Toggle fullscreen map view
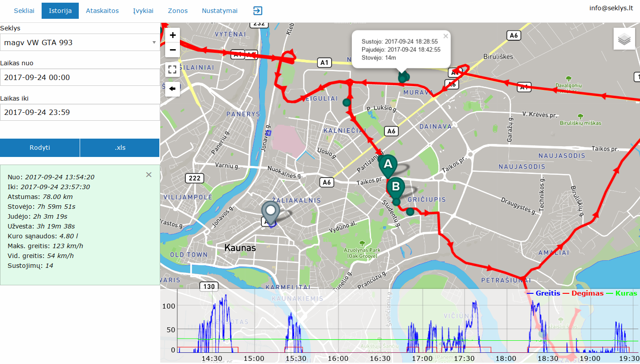The image size is (640, 364). point(173,69)
